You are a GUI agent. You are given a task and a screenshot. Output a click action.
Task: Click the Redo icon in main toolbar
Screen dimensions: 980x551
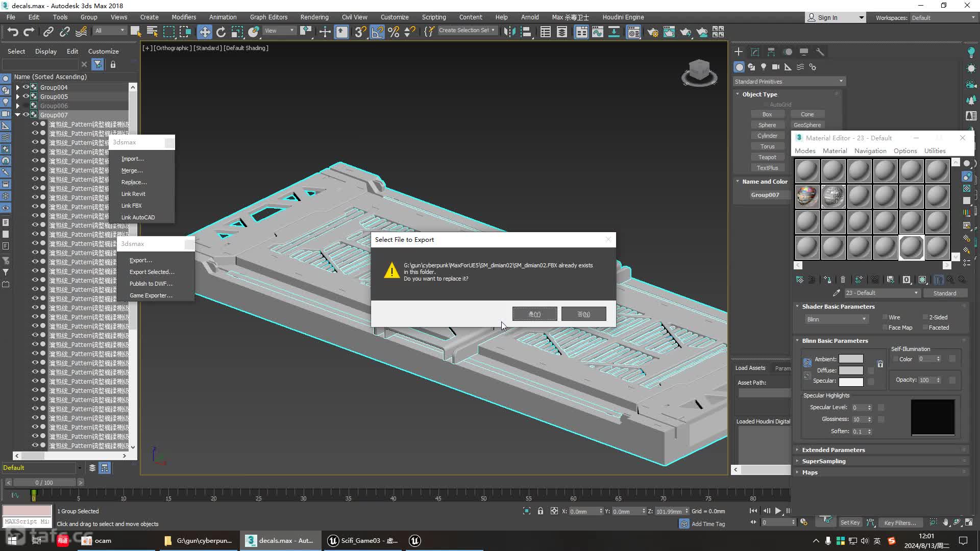[29, 32]
